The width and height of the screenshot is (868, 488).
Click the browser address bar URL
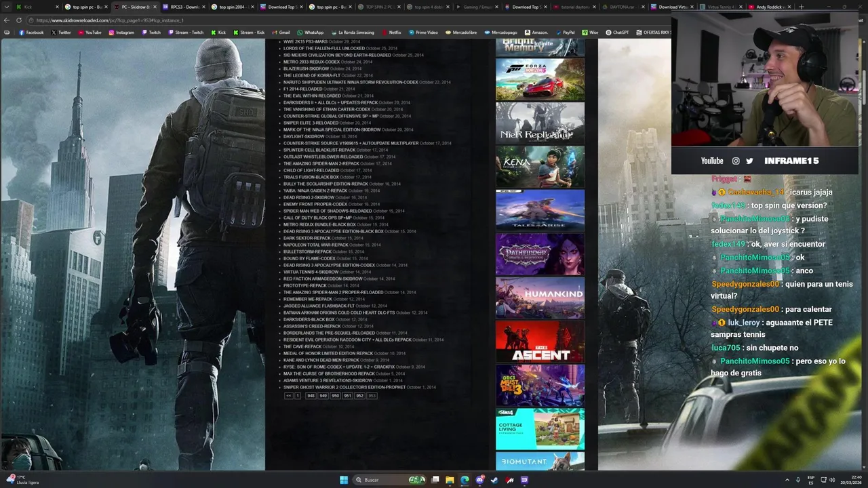point(110,20)
